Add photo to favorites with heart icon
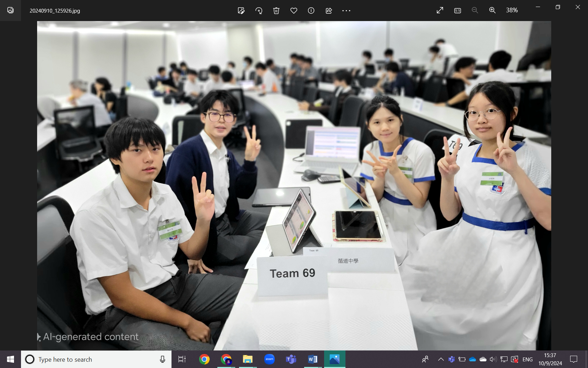Image resolution: width=588 pixels, height=368 pixels. click(x=294, y=11)
